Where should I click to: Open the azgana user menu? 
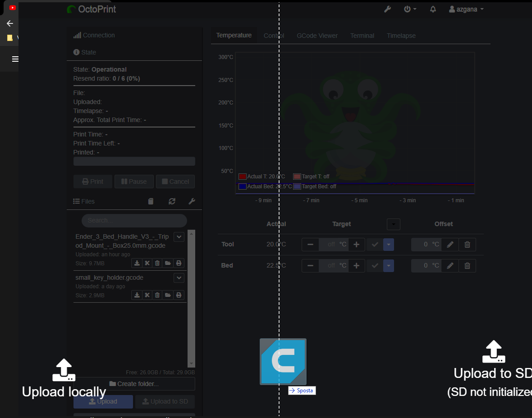(466, 9)
